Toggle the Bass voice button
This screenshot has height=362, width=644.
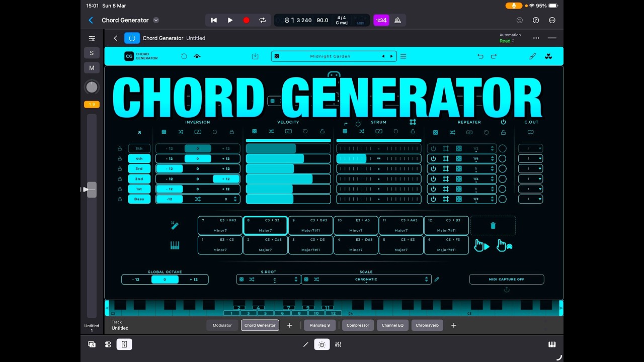coord(139,199)
